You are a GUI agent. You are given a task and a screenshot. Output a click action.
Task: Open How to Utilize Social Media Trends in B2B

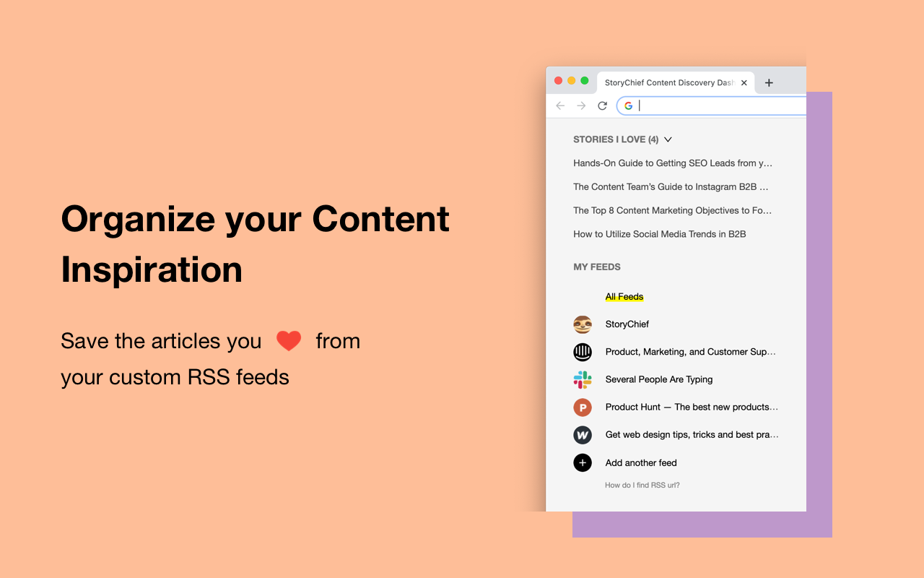[x=660, y=234]
